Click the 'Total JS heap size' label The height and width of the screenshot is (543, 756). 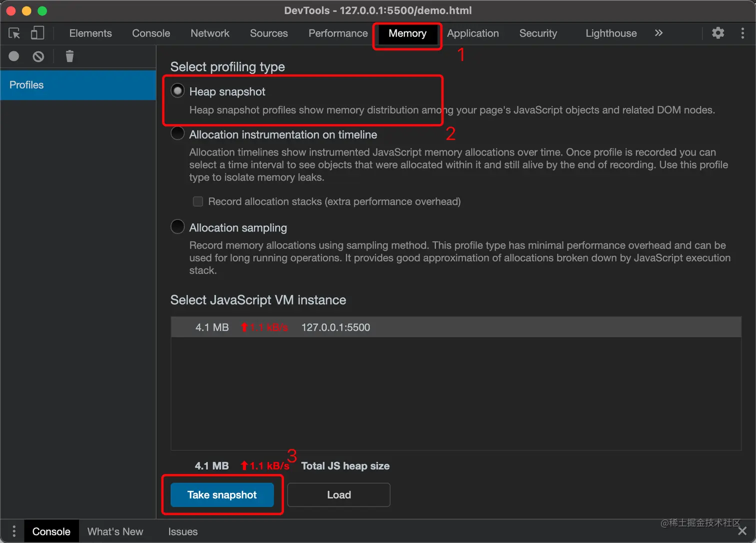(345, 466)
